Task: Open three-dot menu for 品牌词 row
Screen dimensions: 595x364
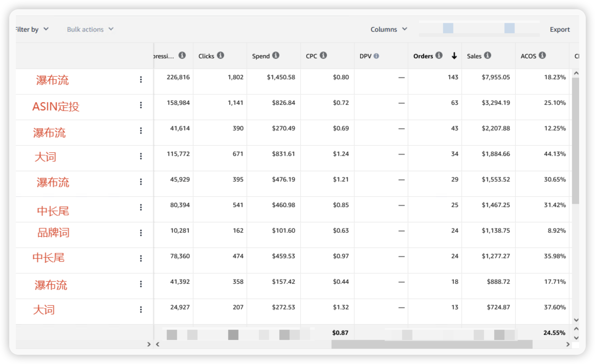Action: pyautogui.click(x=141, y=233)
